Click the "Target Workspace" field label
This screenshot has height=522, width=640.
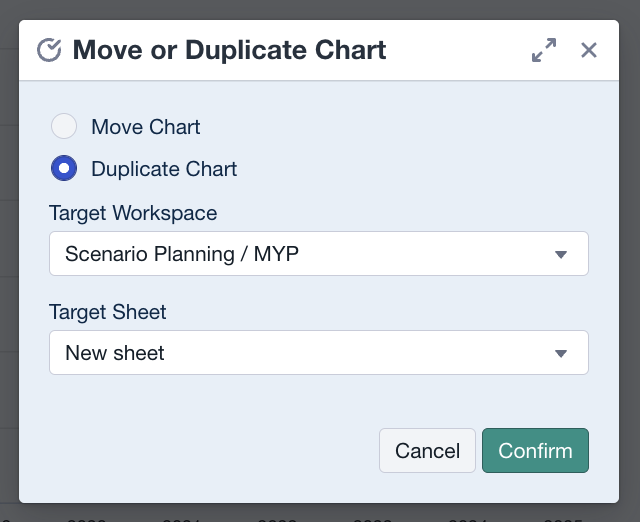[x=133, y=213]
